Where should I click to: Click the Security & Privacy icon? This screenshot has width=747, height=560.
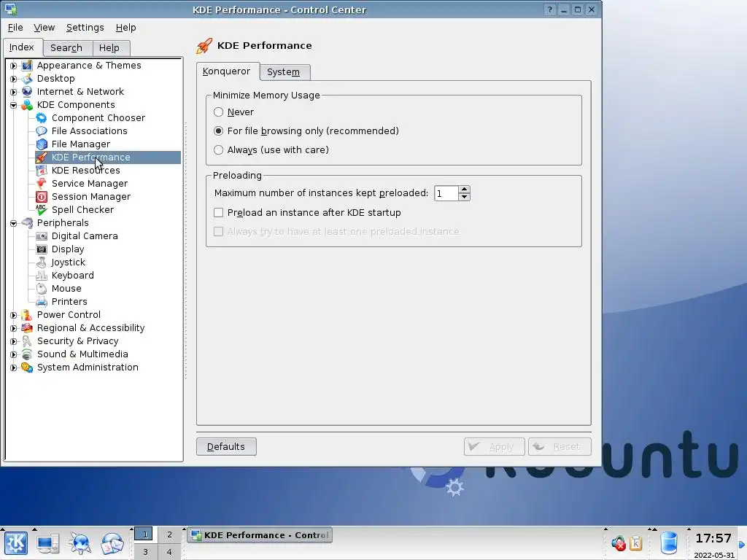tap(27, 341)
